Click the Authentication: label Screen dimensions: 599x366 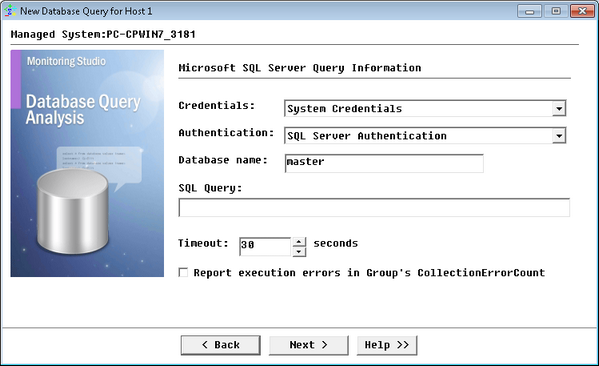click(x=226, y=133)
